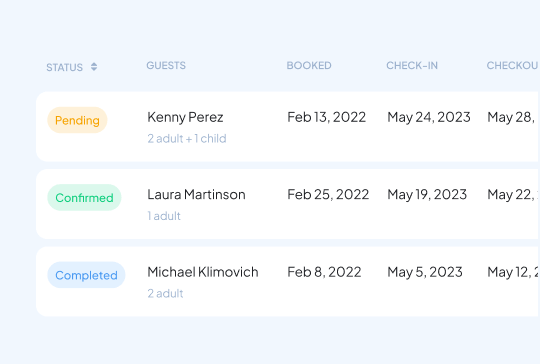Click the Completed status badge

86,275
